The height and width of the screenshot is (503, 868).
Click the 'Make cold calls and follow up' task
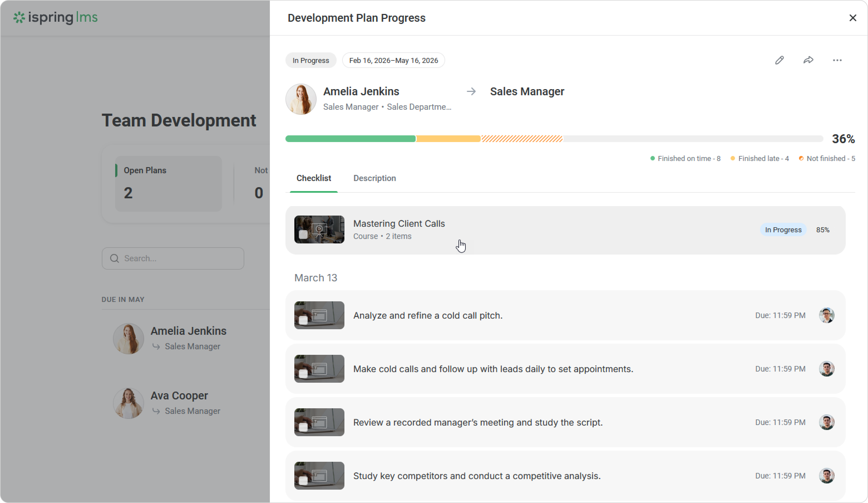coord(493,369)
